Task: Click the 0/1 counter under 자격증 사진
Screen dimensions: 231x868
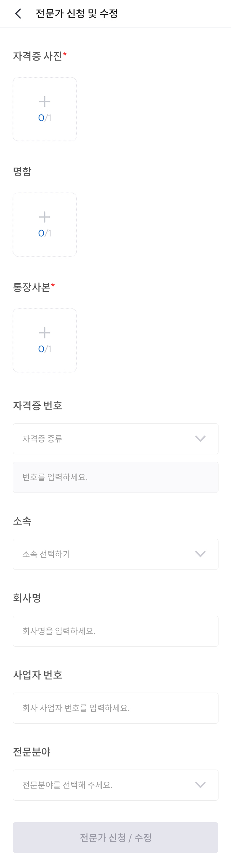Action: (x=45, y=118)
